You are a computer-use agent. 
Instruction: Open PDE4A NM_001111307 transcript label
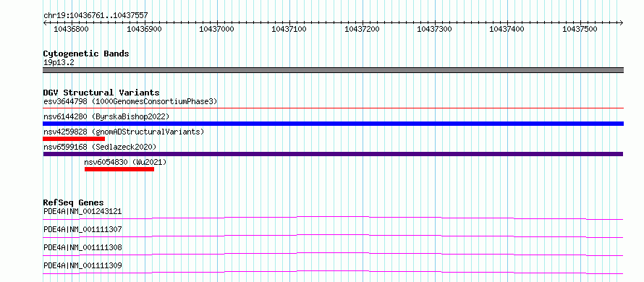click(82, 229)
